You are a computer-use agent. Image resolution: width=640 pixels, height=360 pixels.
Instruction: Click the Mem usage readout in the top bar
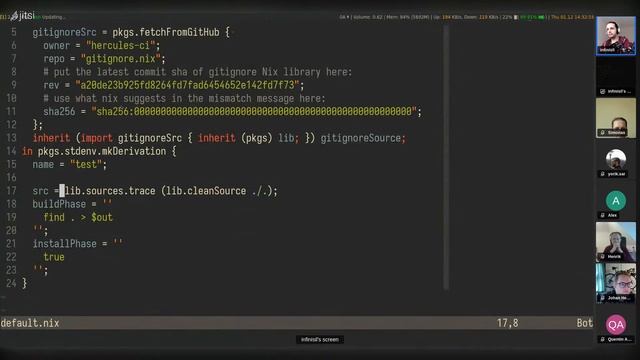click(408, 17)
